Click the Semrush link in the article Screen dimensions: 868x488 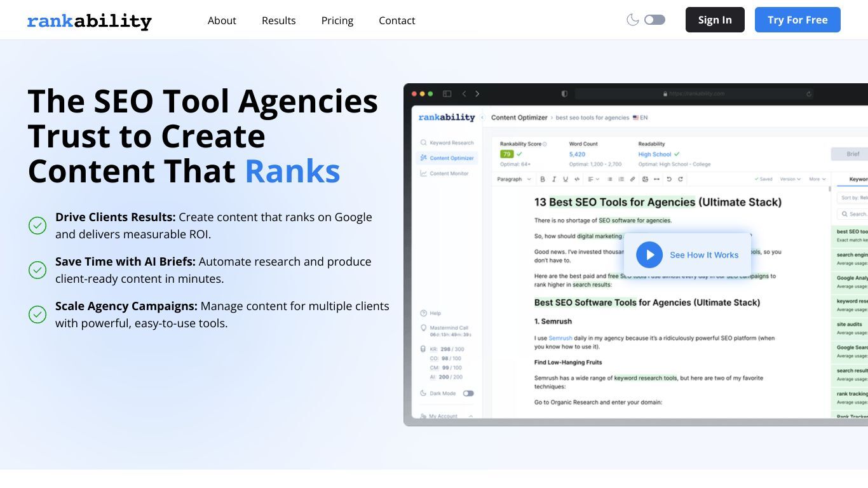coord(560,338)
